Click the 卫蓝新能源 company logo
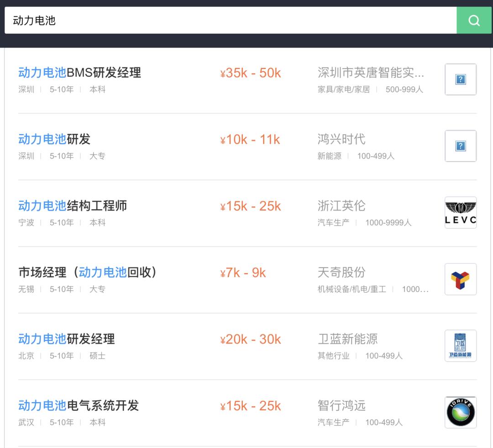The width and height of the screenshot is (493, 448). 460,346
